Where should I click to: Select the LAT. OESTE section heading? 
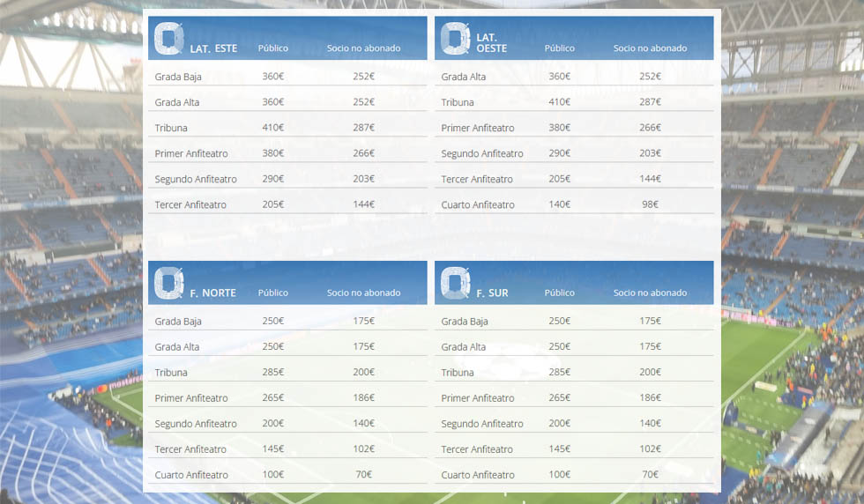492,43
